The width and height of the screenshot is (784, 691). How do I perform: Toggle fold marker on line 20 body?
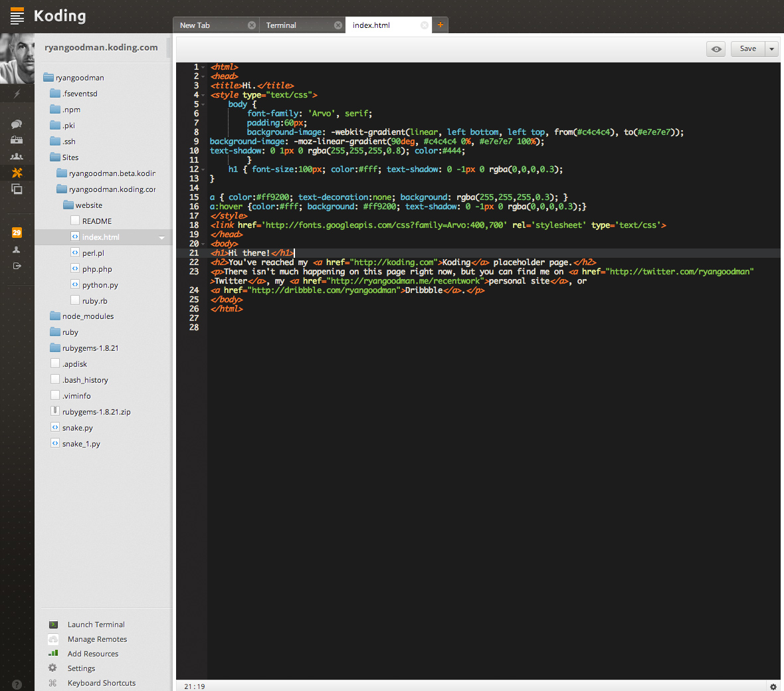203,244
